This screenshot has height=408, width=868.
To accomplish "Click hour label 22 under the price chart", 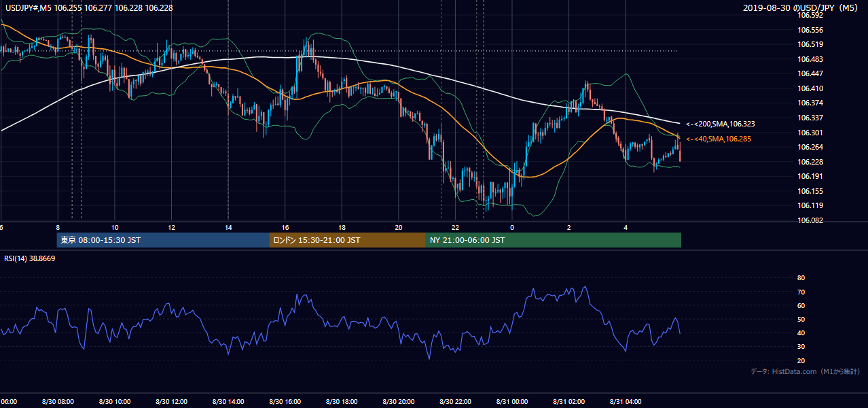I will pyautogui.click(x=455, y=227).
